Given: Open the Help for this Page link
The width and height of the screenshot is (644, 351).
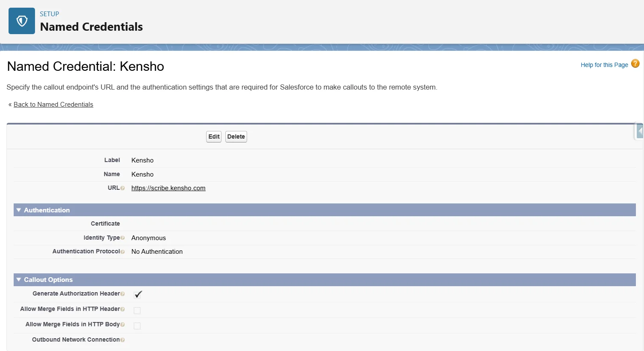Looking at the screenshot, I should coord(604,65).
